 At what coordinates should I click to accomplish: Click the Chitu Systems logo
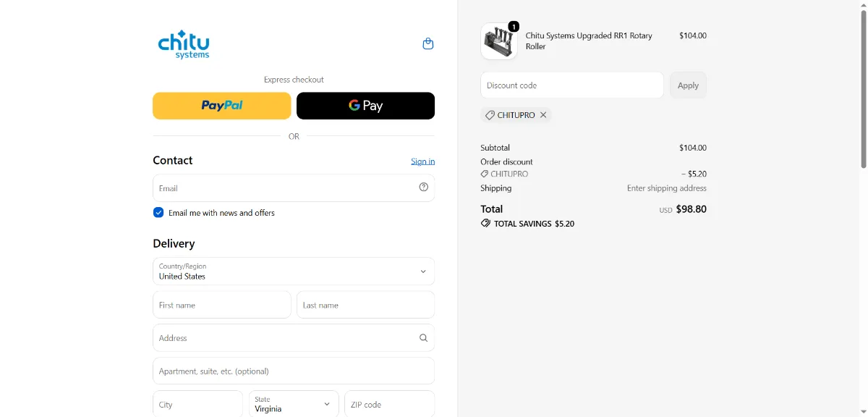[x=184, y=44]
